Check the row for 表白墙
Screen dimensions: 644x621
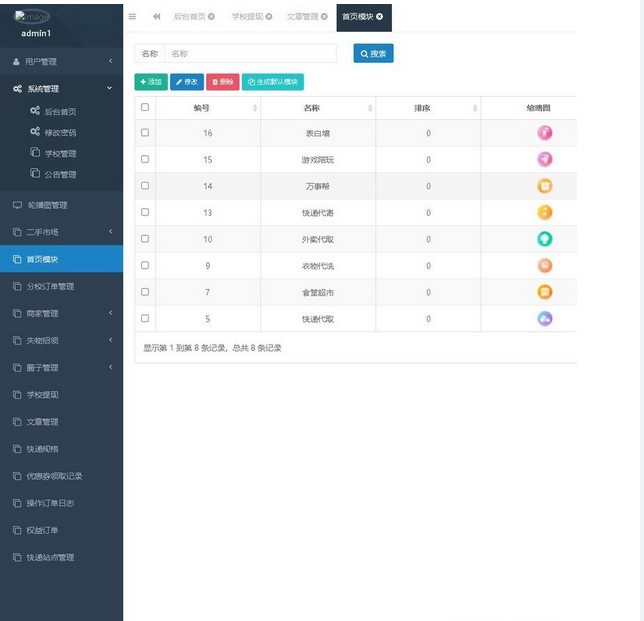(145, 133)
